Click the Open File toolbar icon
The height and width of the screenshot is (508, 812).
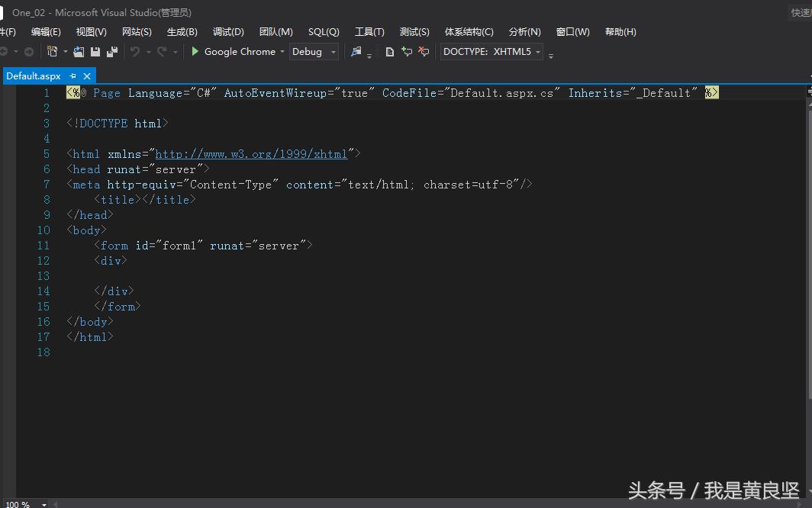79,51
